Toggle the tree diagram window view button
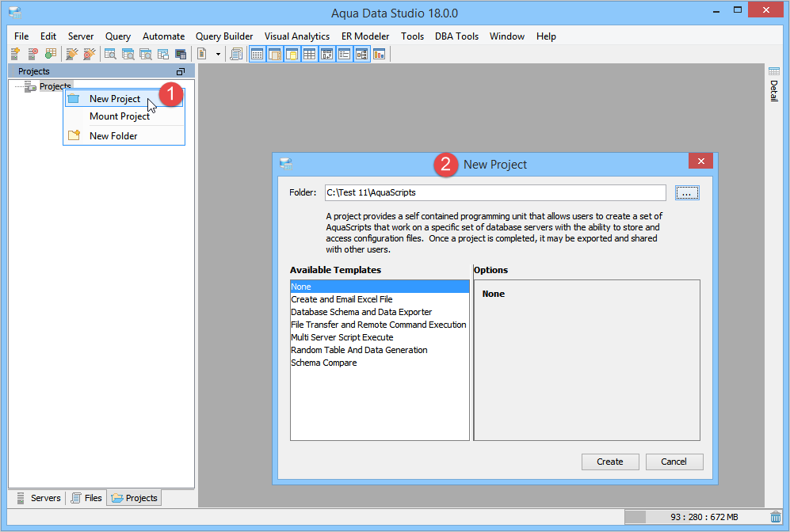Image resolution: width=790 pixels, height=532 pixels. pos(362,55)
